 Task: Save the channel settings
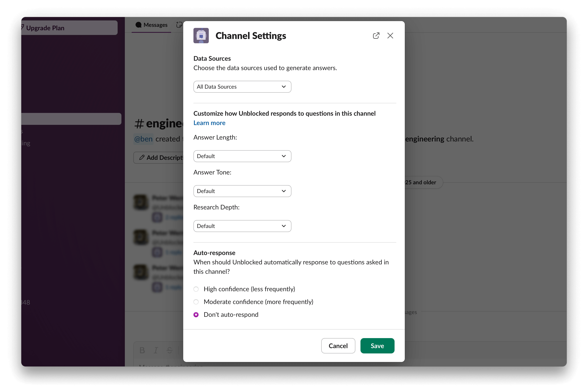pos(377,346)
